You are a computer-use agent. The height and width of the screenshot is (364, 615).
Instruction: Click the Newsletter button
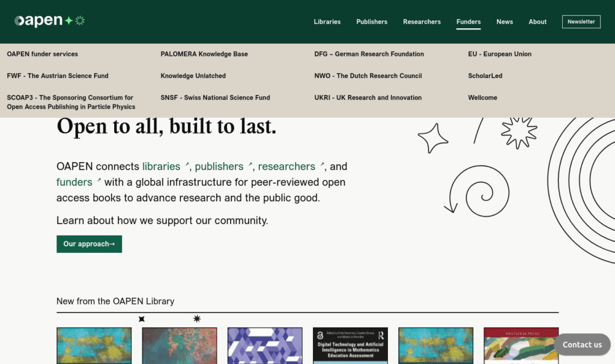[581, 22]
